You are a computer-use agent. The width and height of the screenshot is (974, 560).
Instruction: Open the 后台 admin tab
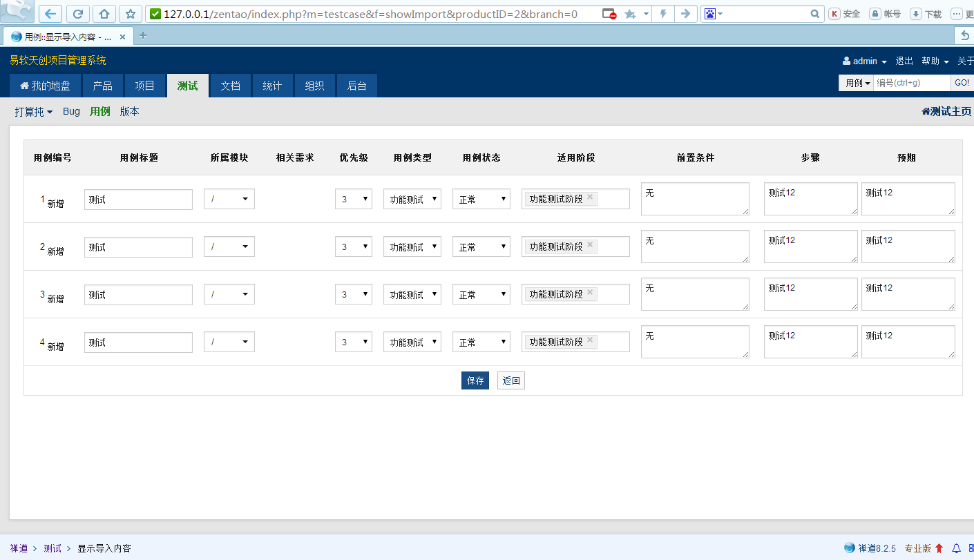[356, 86]
